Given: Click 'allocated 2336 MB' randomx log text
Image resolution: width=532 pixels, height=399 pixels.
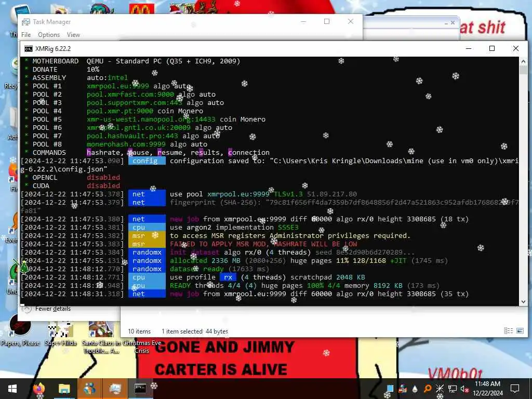Looking at the screenshot, I should point(205,261).
